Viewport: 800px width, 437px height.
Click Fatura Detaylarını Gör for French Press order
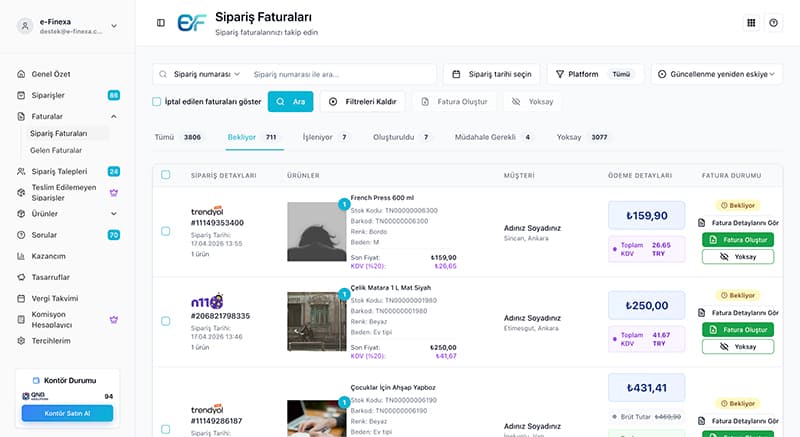(x=738, y=223)
